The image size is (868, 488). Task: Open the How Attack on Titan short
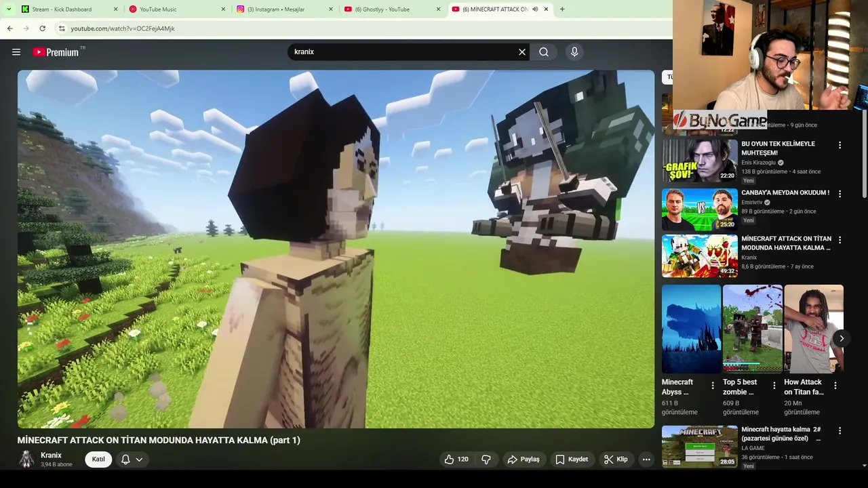pos(814,329)
